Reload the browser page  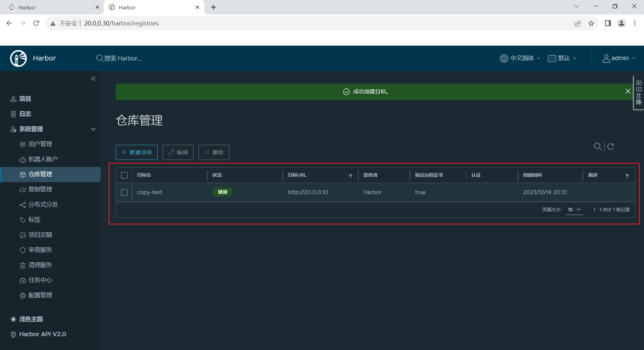[36, 23]
